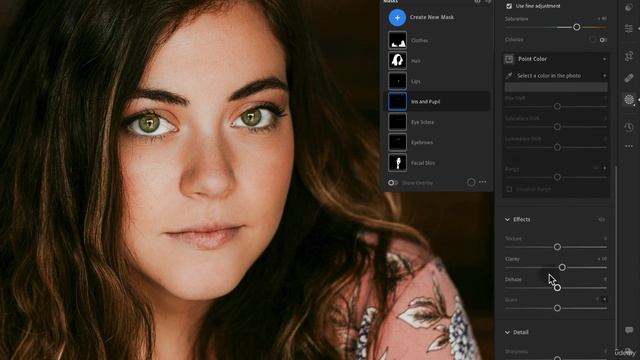This screenshot has width=640, height=360.
Task: Click the Create New Mask label
Action: 432,17
